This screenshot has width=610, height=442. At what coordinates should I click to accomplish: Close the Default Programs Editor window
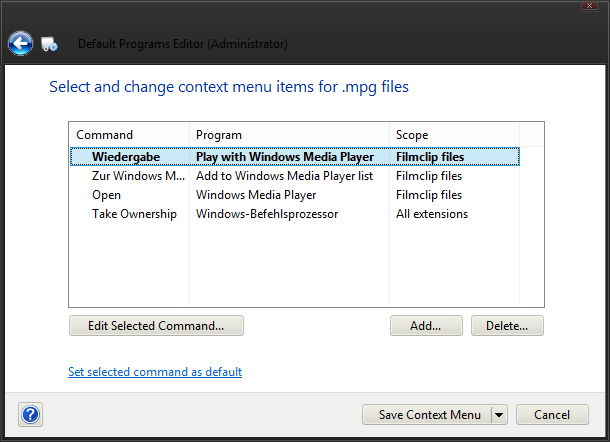(589, 5)
